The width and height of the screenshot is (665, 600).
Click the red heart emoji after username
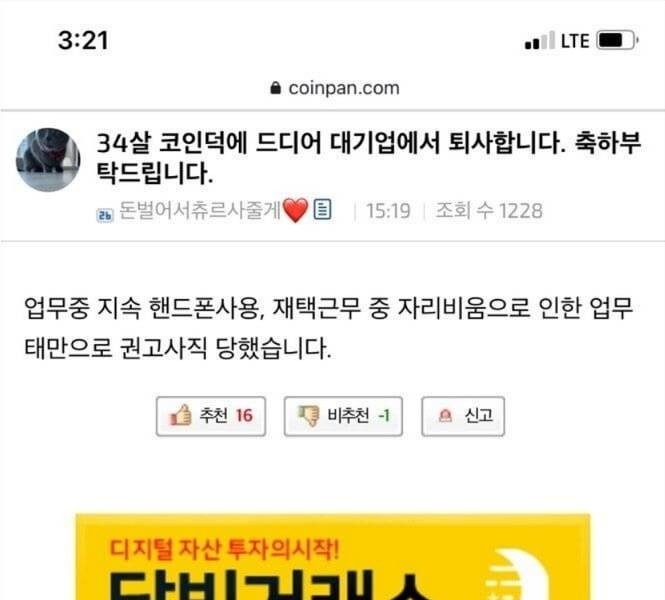[295, 210]
